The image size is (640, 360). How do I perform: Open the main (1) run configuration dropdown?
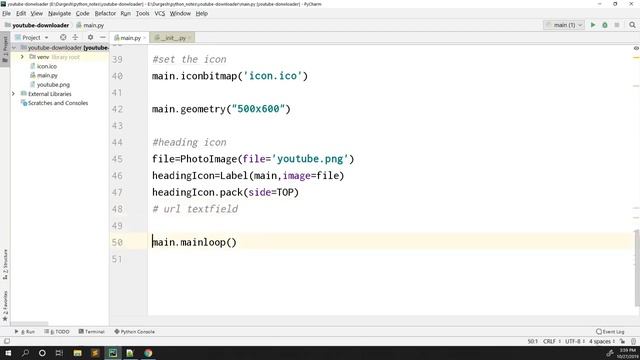(x=564, y=25)
